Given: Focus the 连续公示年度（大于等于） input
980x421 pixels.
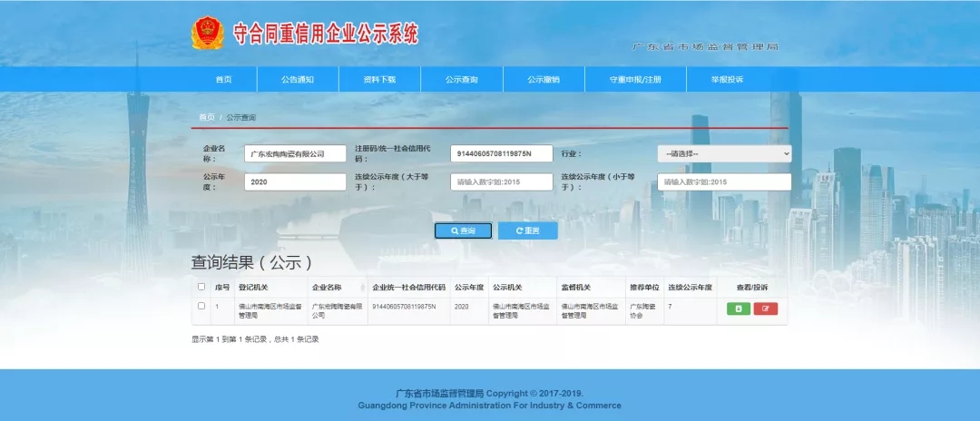Looking at the screenshot, I should point(501,182).
